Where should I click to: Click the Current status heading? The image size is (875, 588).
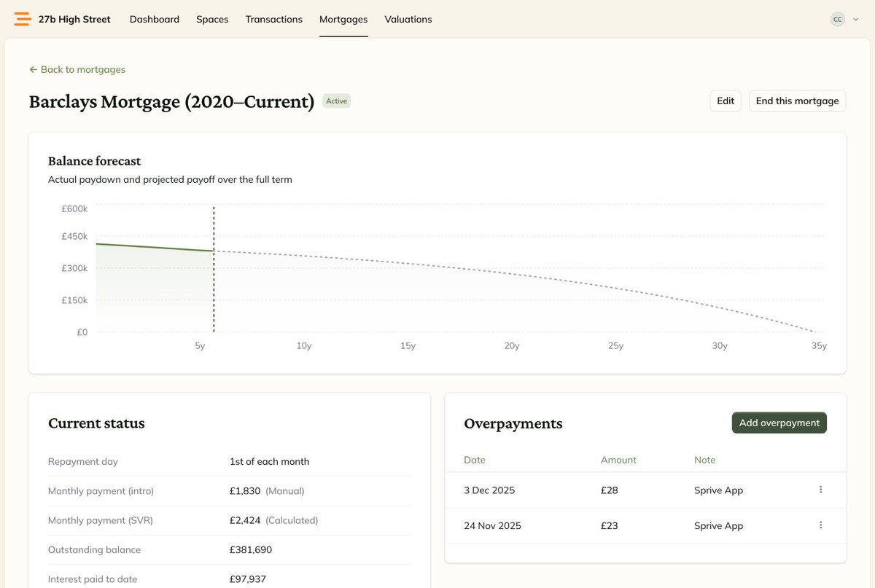coord(96,423)
